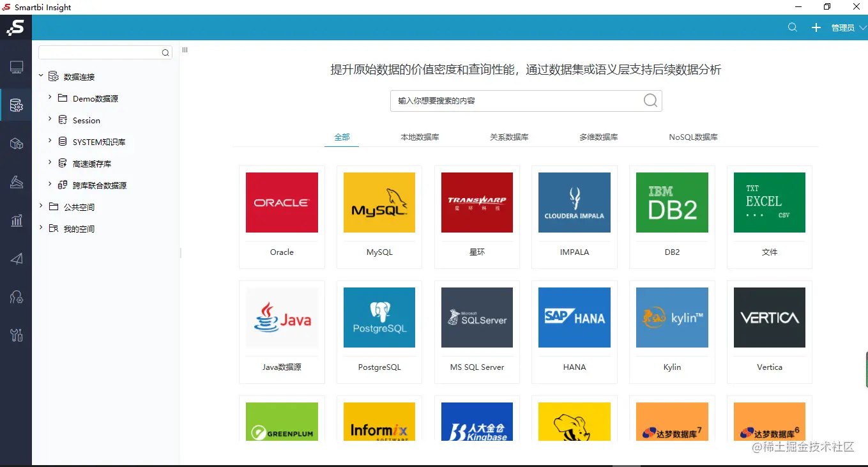Image resolution: width=868 pixels, height=467 pixels.
Task: Select 高速缓存库 in the tree
Action: click(x=92, y=164)
